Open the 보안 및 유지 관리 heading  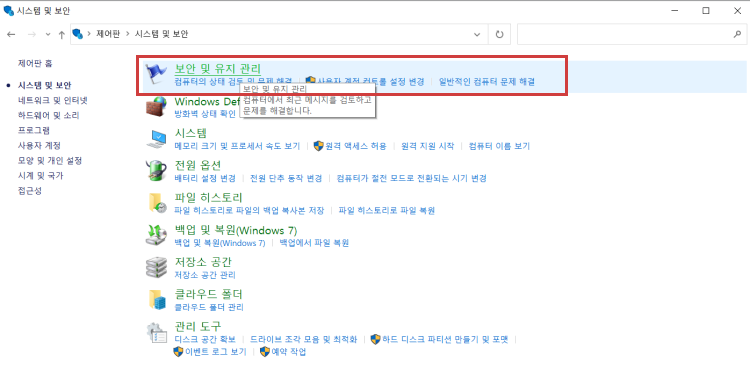[x=218, y=68]
